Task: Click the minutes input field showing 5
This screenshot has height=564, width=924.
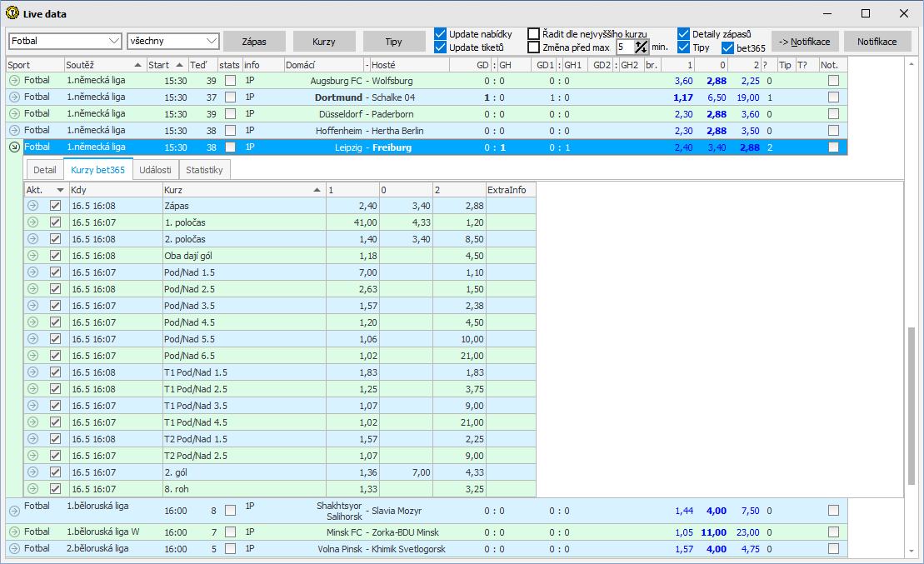Action: pyautogui.click(x=624, y=47)
